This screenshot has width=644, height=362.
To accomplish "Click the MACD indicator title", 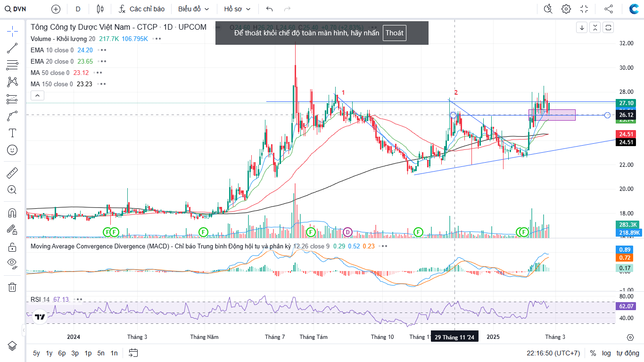I will tap(161, 246).
